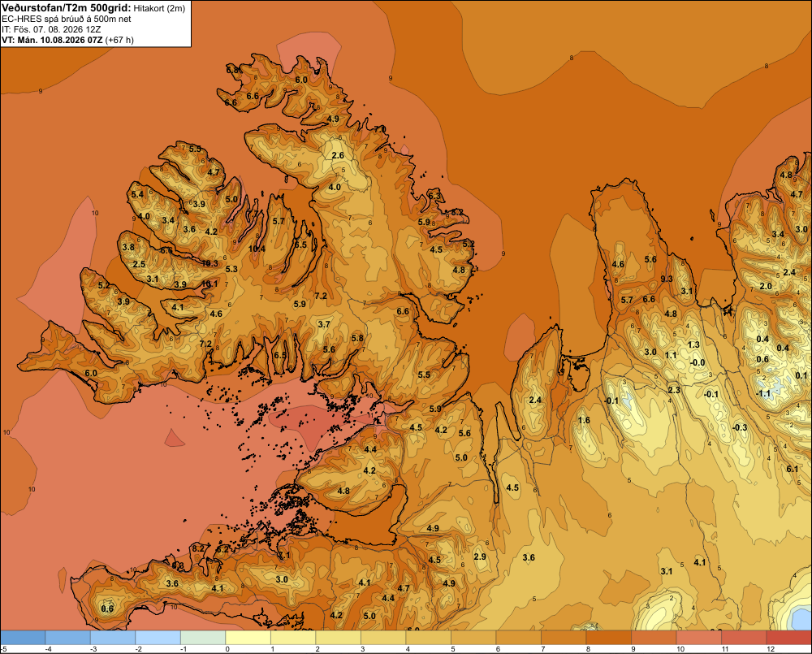The width and height of the screenshot is (812, 654).
Task: Click the '5.3' temperature value on the map
Action: point(231,269)
